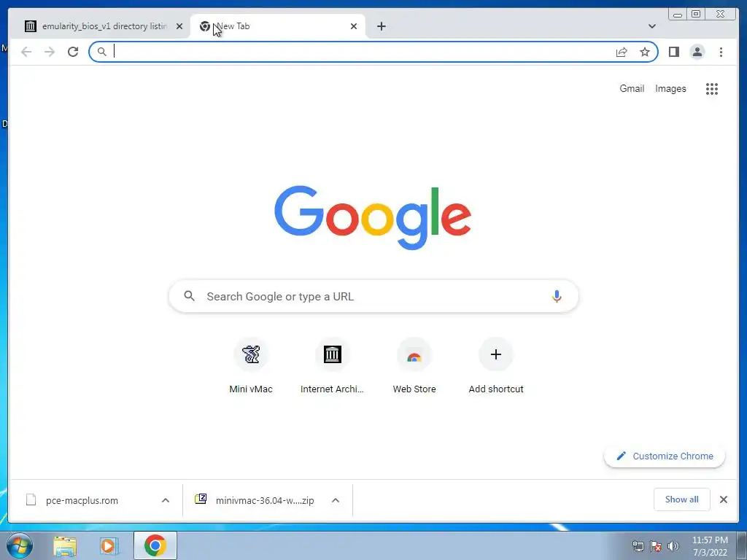The width and height of the screenshot is (747, 560).
Task: Click the Action Center flag icon
Action: [656, 546]
